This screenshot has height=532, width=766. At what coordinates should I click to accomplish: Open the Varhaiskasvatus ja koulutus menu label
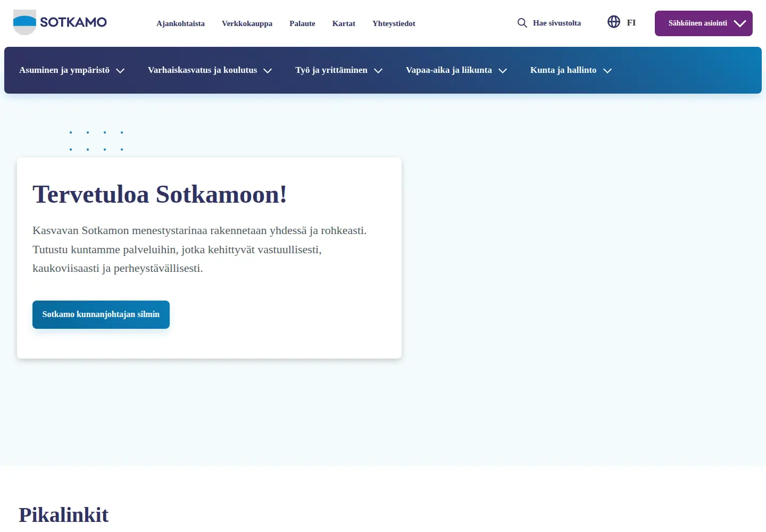(x=202, y=70)
